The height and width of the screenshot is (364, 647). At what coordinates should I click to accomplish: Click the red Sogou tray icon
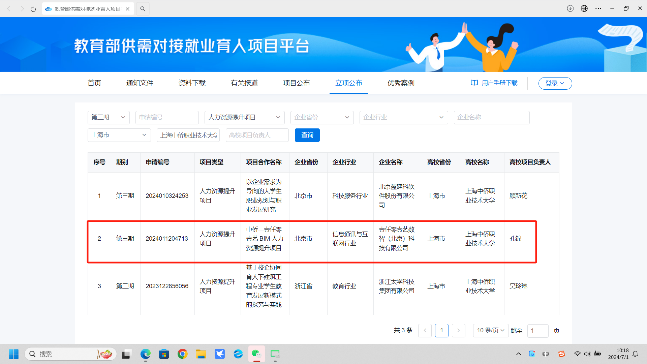pos(562,354)
